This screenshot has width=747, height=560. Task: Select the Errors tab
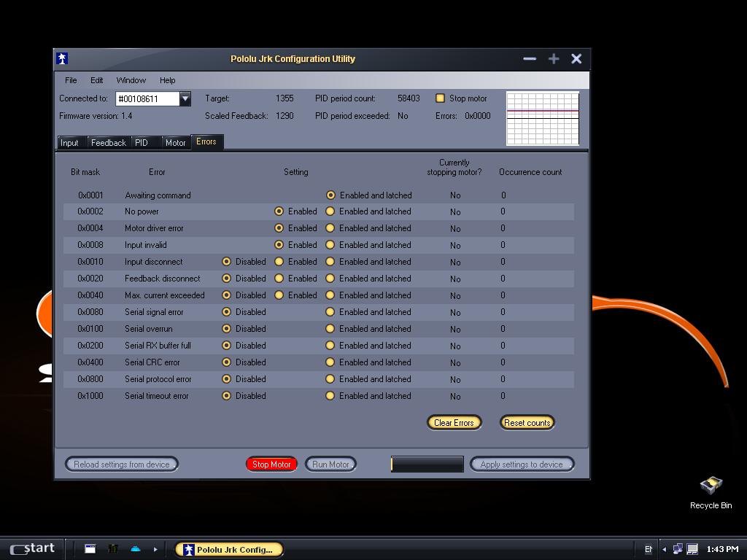pyautogui.click(x=206, y=141)
